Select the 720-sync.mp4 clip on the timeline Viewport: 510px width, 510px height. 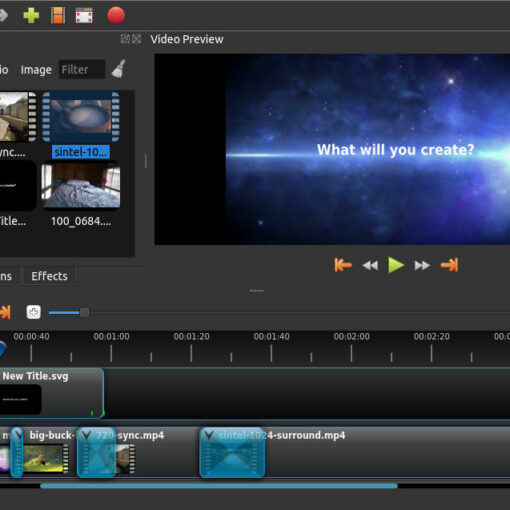[x=157, y=452]
